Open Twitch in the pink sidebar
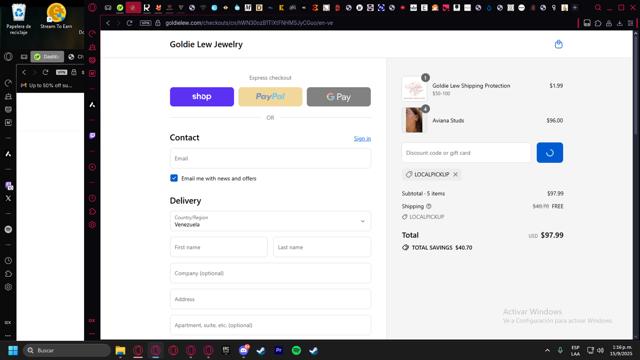The width and height of the screenshot is (640, 360). coord(92,136)
